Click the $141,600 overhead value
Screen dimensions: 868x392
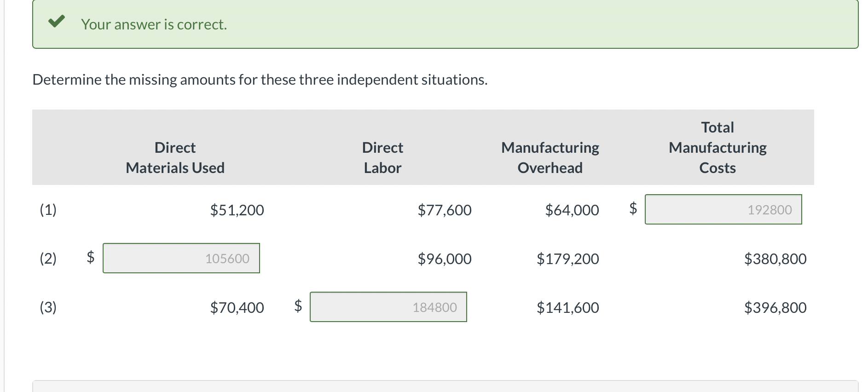[x=568, y=307]
